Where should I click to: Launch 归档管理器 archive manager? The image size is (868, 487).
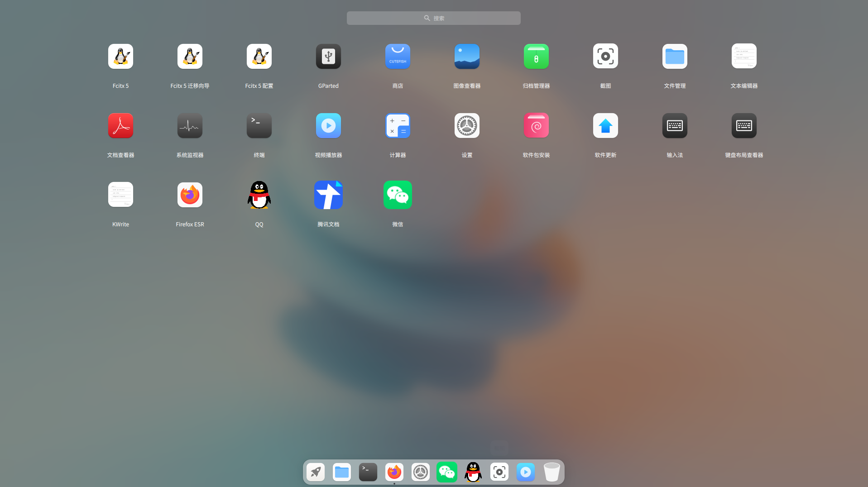click(536, 57)
